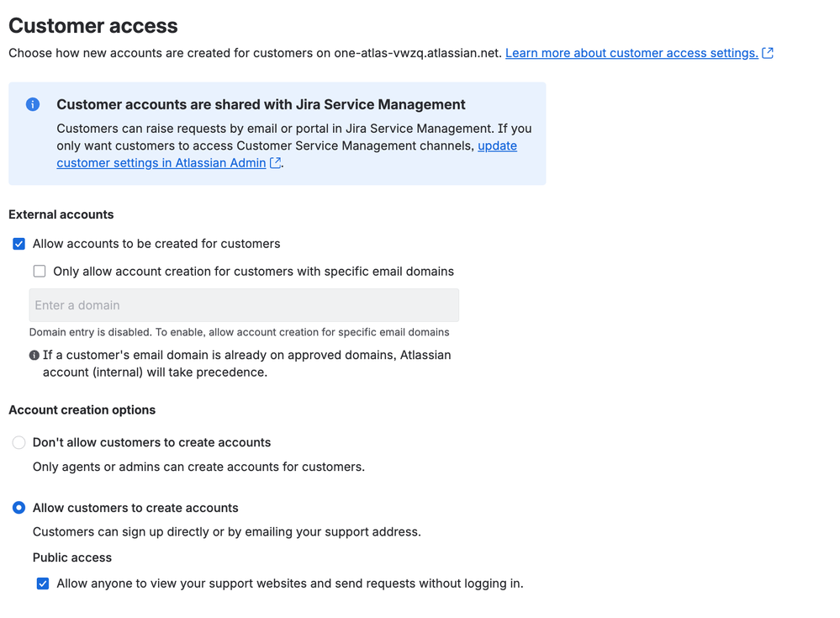The height and width of the screenshot is (618, 840).
Task: Select Don't allow customers to create accounts
Action: pos(18,442)
